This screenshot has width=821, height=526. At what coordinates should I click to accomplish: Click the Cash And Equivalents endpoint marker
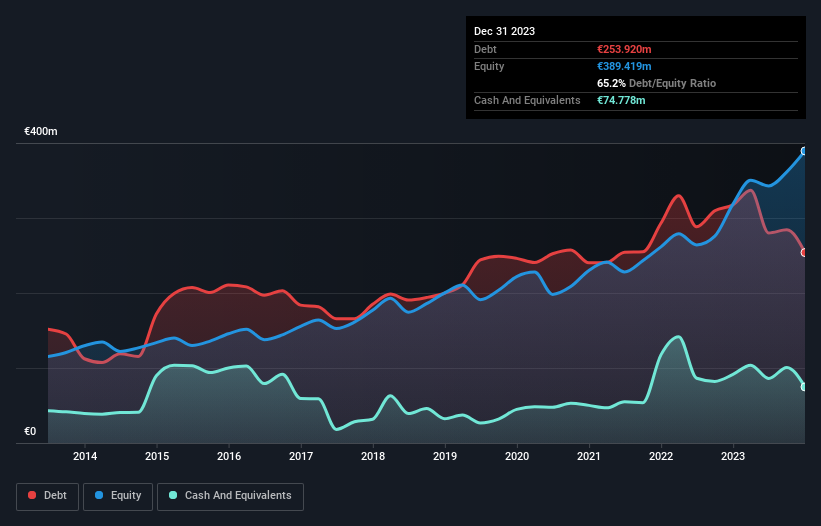click(804, 387)
